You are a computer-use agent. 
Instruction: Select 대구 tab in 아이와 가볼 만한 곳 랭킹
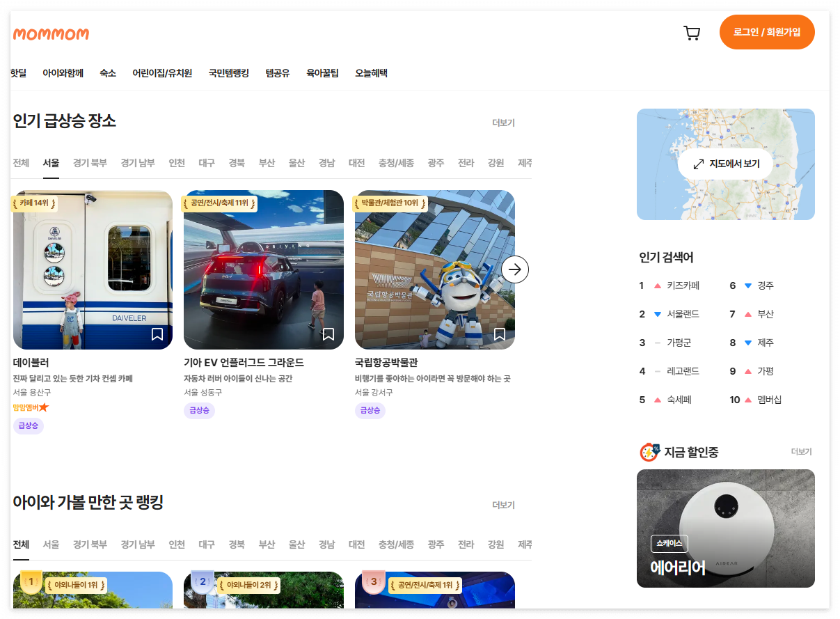click(207, 544)
